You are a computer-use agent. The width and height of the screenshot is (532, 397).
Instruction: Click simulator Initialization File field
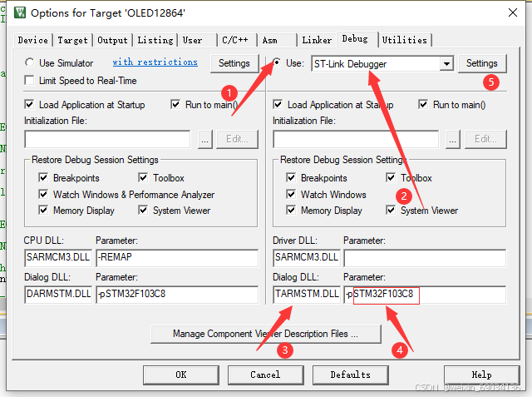click(x=107, y=139)
